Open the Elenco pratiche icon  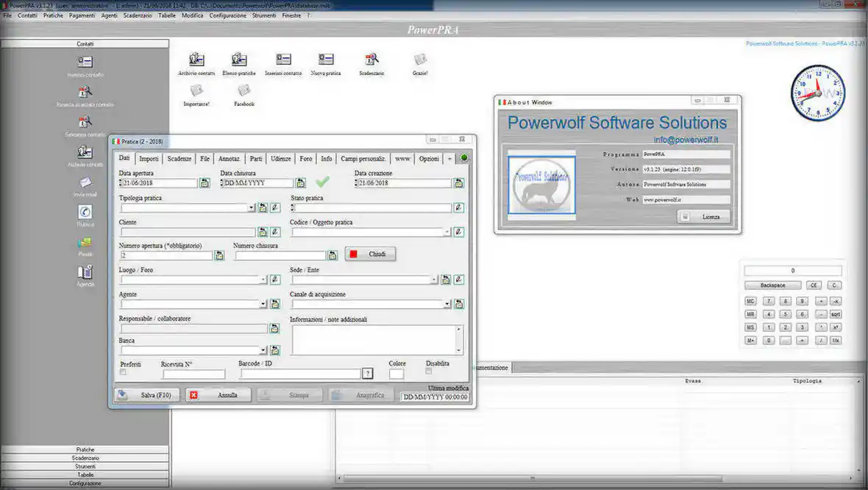(239, 60)
